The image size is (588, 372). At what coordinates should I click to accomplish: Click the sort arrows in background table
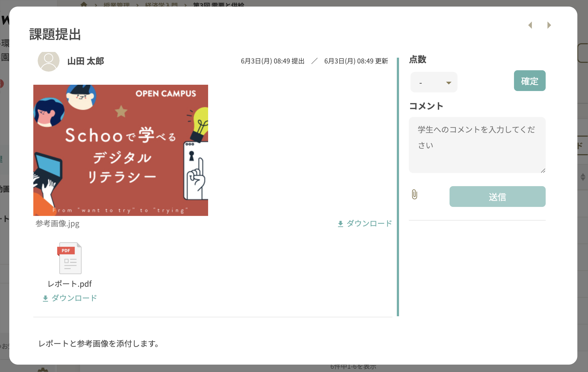click(583, 177)
